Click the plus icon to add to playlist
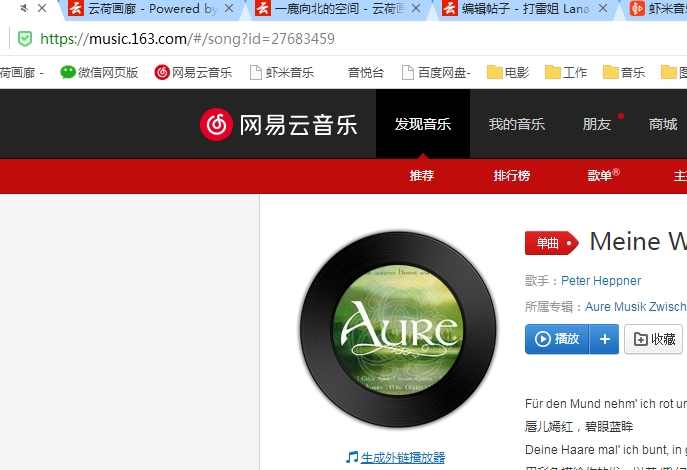This screenshot has height=470, width=687. point(605,339)
